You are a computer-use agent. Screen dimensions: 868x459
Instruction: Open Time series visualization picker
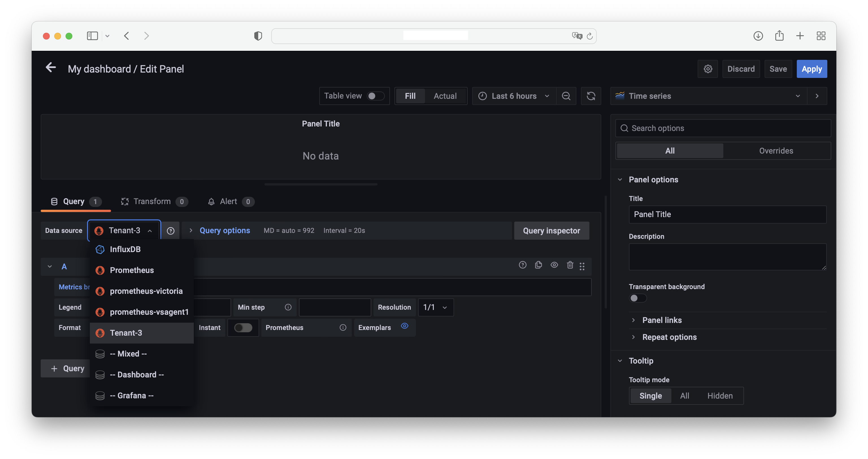(x=709, y=96)
